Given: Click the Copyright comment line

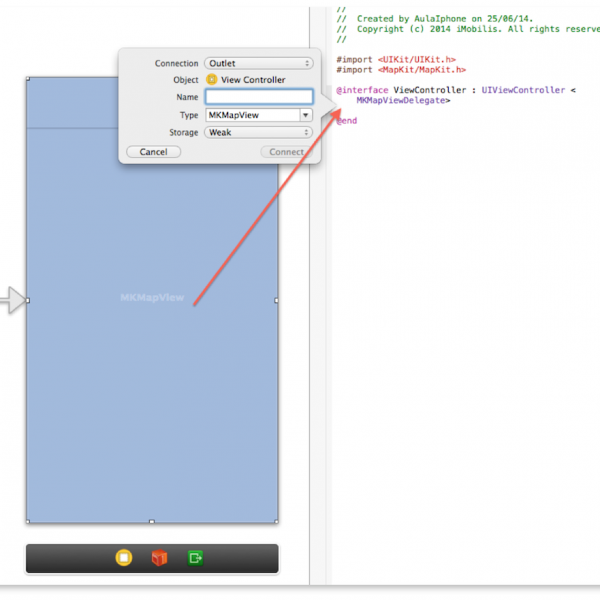Looking at the screenshot, I should tap(468, 29).
